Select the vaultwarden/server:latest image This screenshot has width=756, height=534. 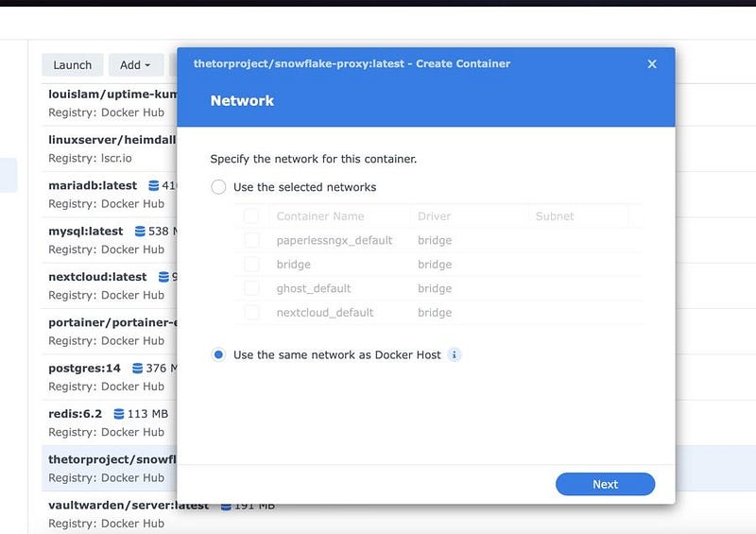click(110, 514)
